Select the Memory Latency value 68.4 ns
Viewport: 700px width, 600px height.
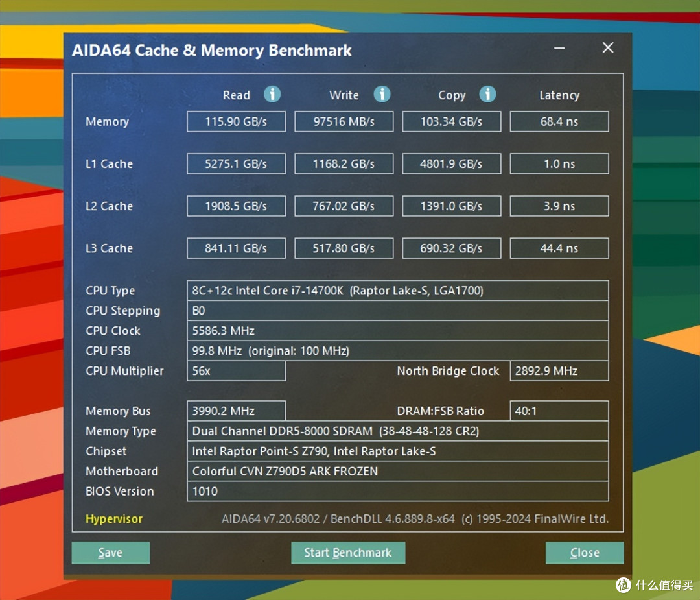click(x=559, y=121)
